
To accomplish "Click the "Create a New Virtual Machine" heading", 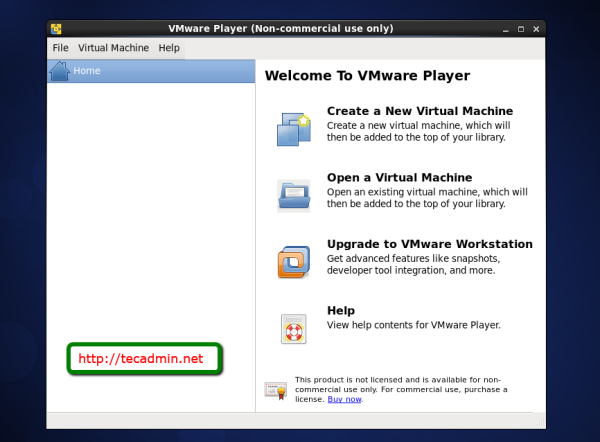I will (x=419, y=111).
